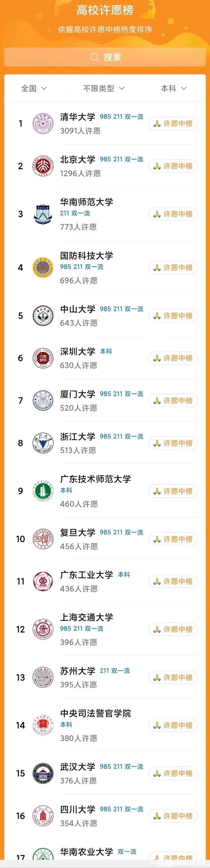Make a wish for 国防科技大学
Image resolution: width=210 pixels, height=868 pixels.
point(173,268)
